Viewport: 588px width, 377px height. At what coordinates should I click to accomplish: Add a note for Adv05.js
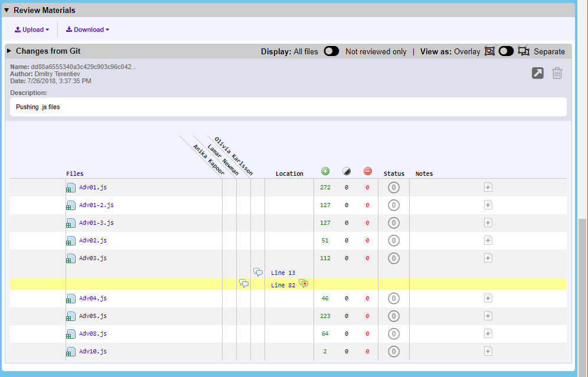pyautogui.click(x=488, y=316)
